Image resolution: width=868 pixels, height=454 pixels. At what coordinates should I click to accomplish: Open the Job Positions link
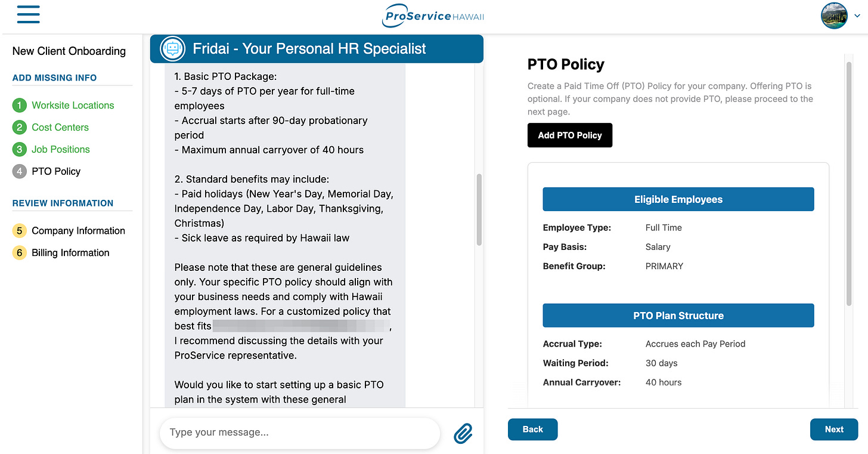click(61, 150)
